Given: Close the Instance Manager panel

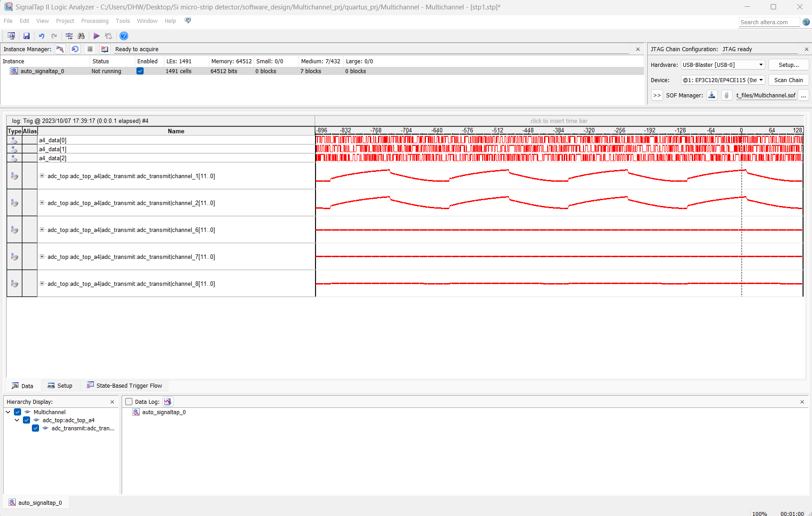Looking at the screenshot, I should pos(638,49).
